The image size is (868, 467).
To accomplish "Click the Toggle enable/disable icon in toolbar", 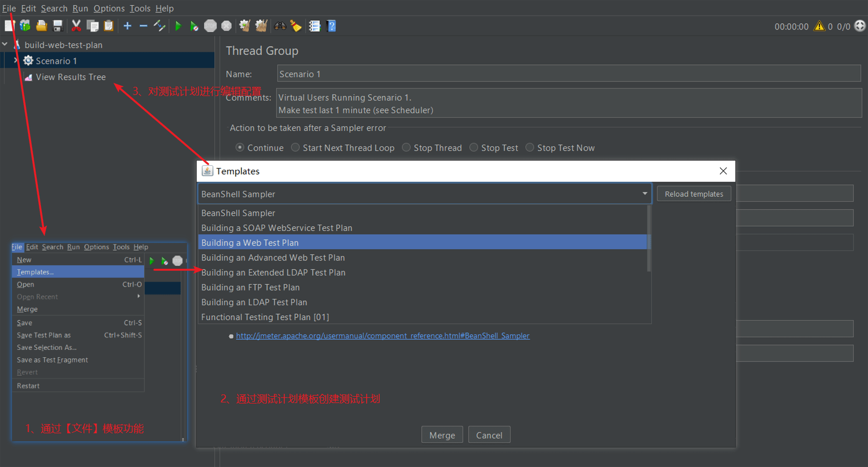I will [x=160, y=25].
